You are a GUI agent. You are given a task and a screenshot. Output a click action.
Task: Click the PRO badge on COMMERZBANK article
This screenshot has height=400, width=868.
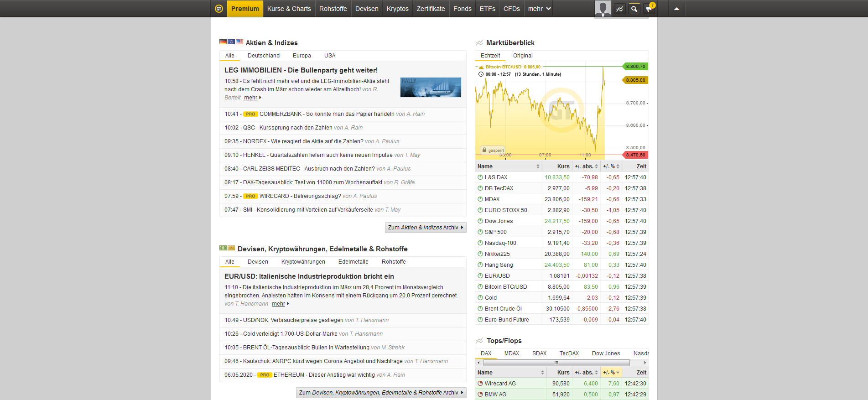click(x=250, y=114)
